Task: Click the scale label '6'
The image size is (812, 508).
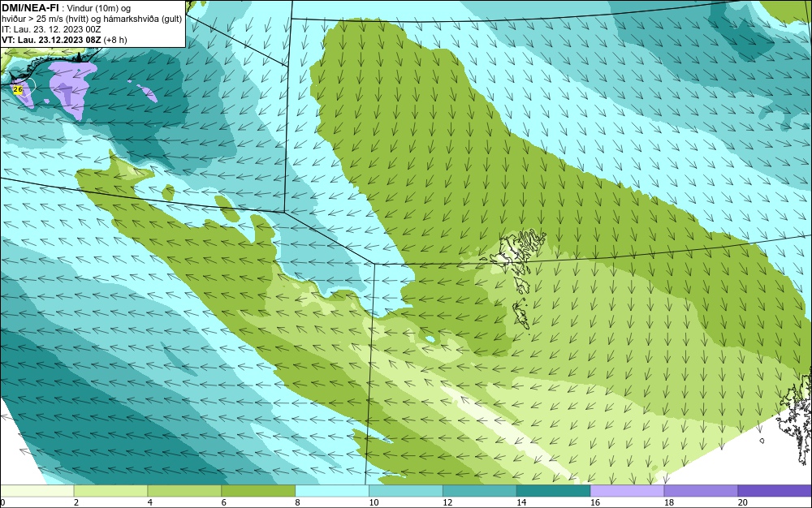Action: tap(224, 502)
